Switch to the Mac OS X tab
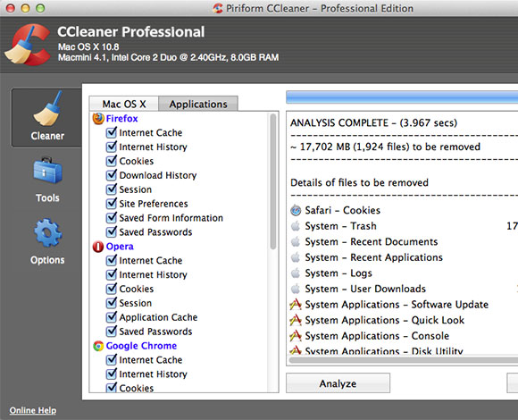 pyautogui.click(x=124, y=104)
